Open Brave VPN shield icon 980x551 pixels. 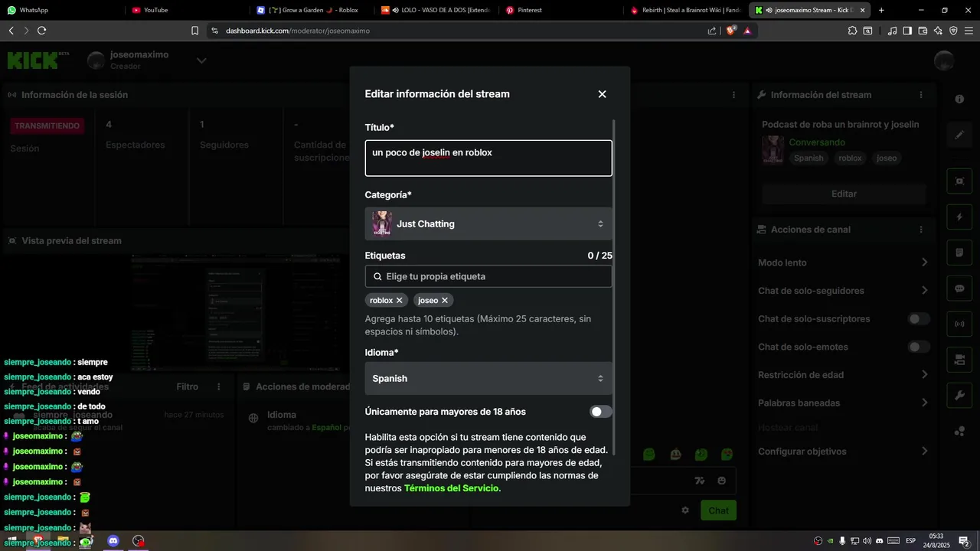coord(953,31)
